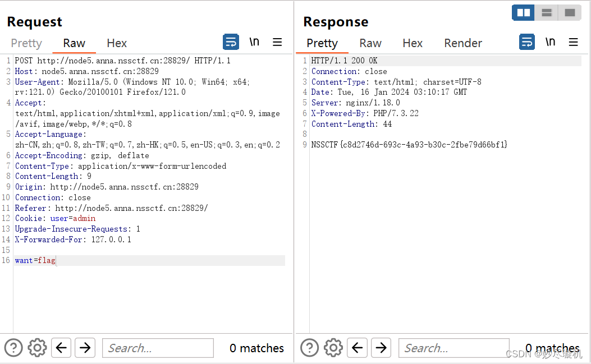Switch Request view to Pretty tab
The width and height of the screenshot is (591, 364).
26,43
